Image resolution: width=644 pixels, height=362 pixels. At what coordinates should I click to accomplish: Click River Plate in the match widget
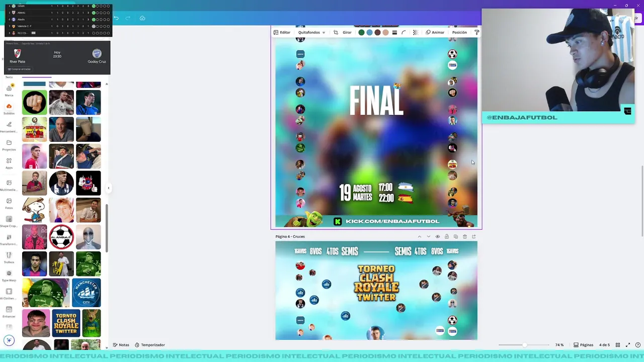[x=17, y=56]
